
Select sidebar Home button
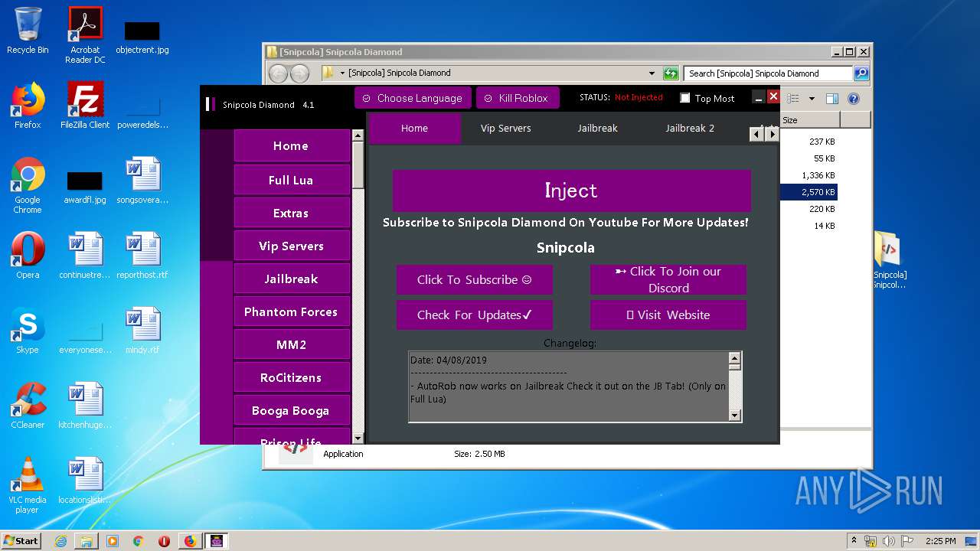click(291, 145)
